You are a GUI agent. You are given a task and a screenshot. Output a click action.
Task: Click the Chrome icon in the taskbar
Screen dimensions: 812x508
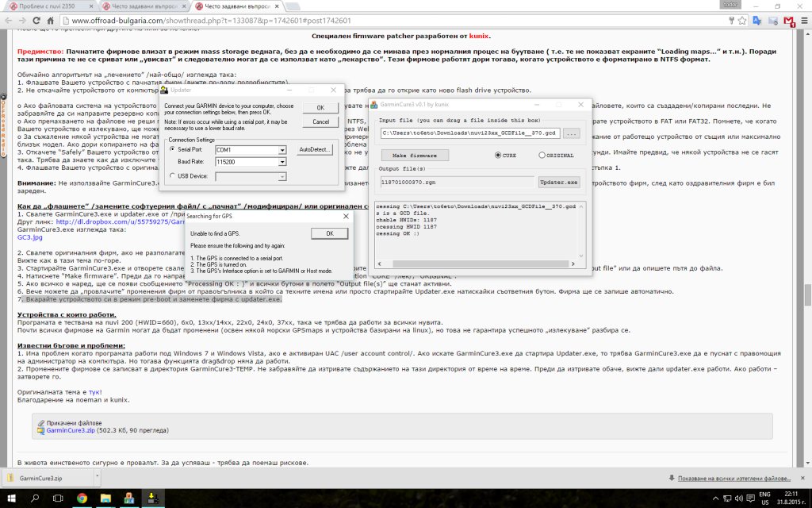[x=82, y=498]
